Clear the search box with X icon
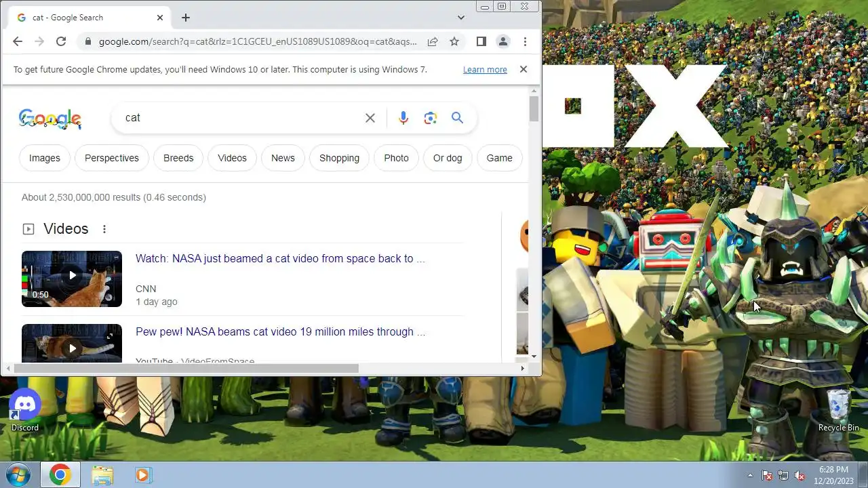The image size is (868, 488). click(x=370, y=118)
